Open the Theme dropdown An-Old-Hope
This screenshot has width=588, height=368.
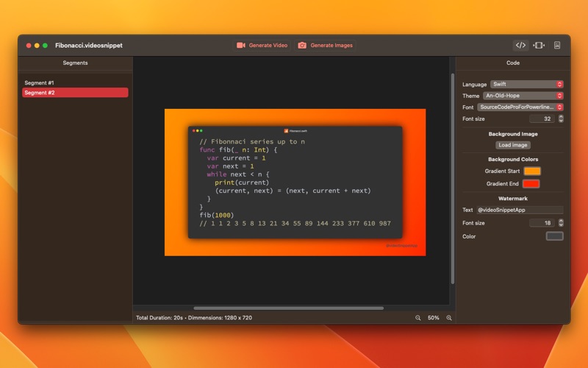(x=523, y=96)
